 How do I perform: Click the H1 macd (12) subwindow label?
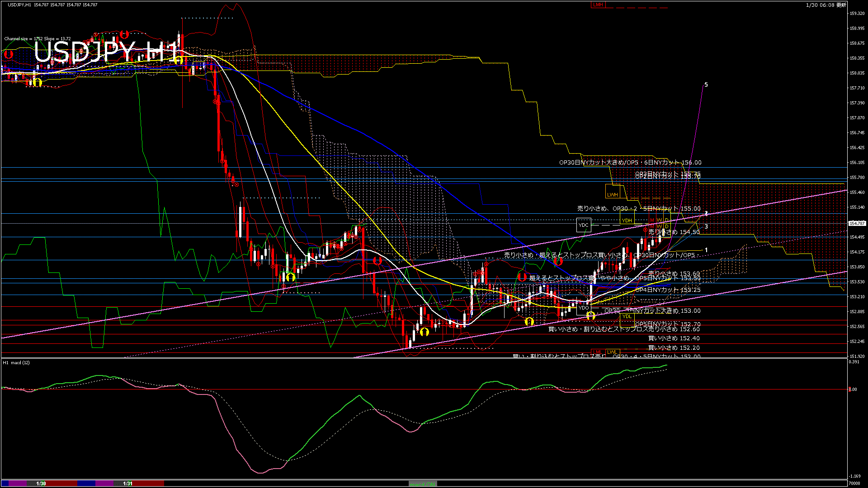[x=16, y=363]
